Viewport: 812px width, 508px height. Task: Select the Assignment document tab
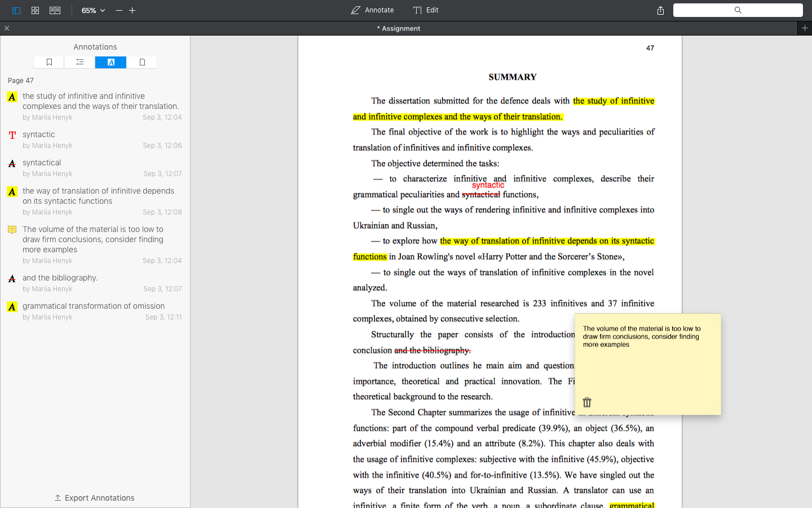tap(399, 28)
